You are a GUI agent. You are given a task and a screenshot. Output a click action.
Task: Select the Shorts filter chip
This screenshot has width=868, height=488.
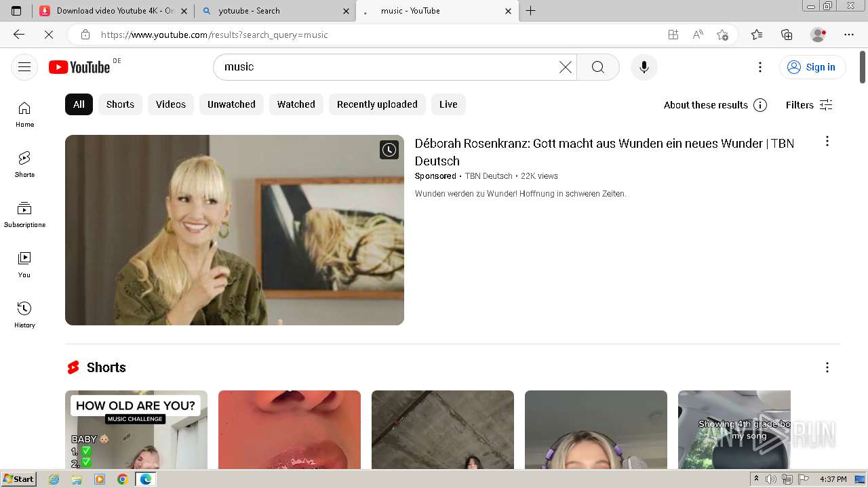pyautogui.click(x=120, y=104)
